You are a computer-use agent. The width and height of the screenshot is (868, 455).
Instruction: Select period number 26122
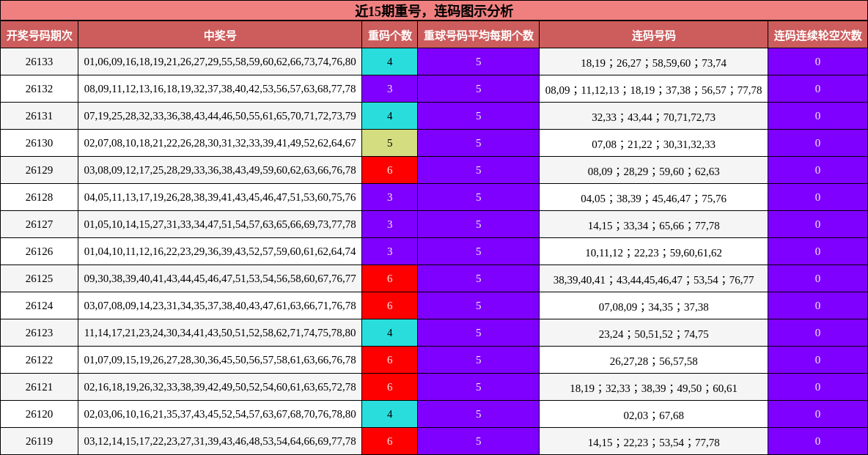(40, 360)
